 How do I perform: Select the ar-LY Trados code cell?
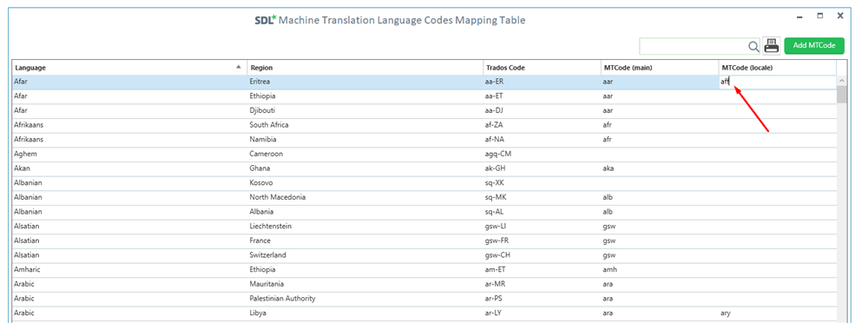click(x=542, y=313)
